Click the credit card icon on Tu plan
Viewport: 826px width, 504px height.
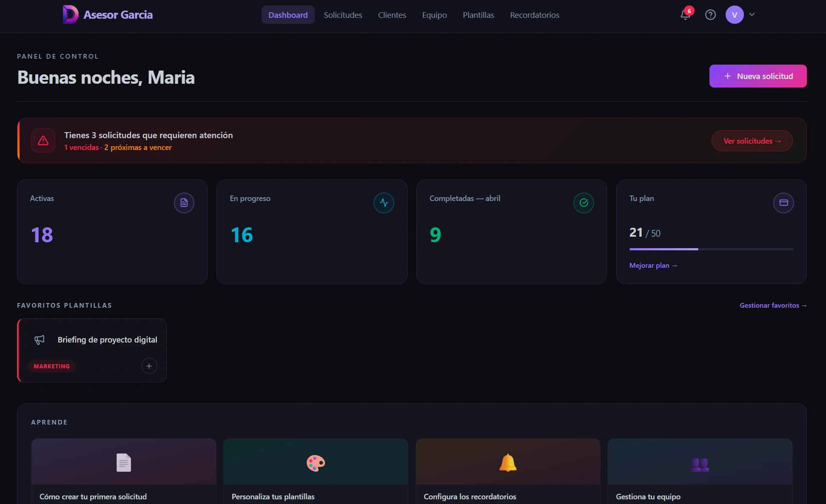(x=783, y=203)
